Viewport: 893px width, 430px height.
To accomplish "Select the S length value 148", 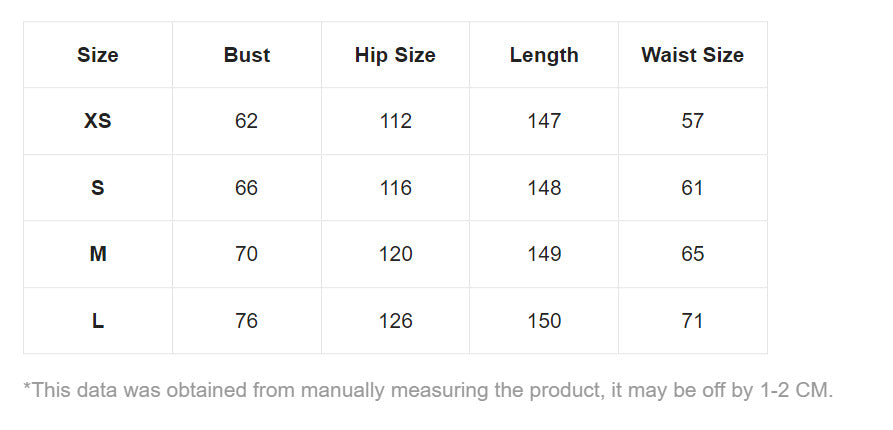I will pos(544,188).
